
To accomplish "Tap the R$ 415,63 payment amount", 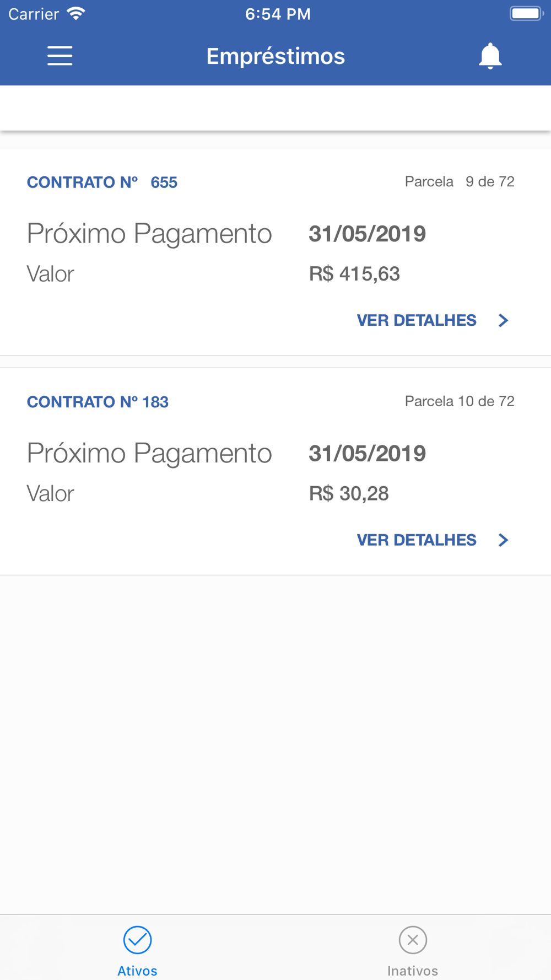I will click(354, 274).
